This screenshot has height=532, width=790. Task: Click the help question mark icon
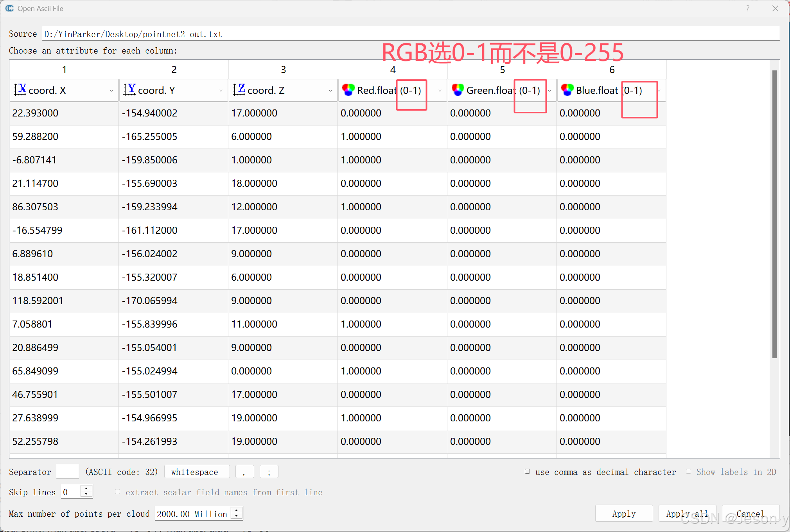click(x=748, y=8)
